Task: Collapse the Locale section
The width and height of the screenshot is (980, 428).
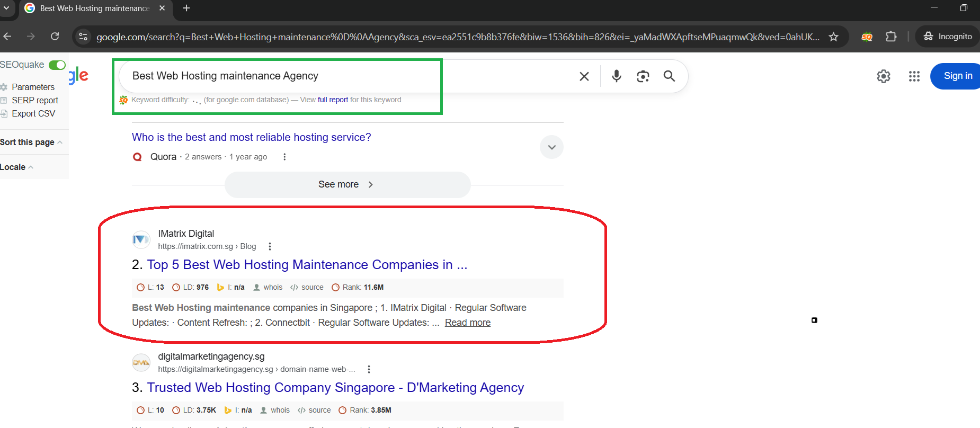Action: point(16,167)
